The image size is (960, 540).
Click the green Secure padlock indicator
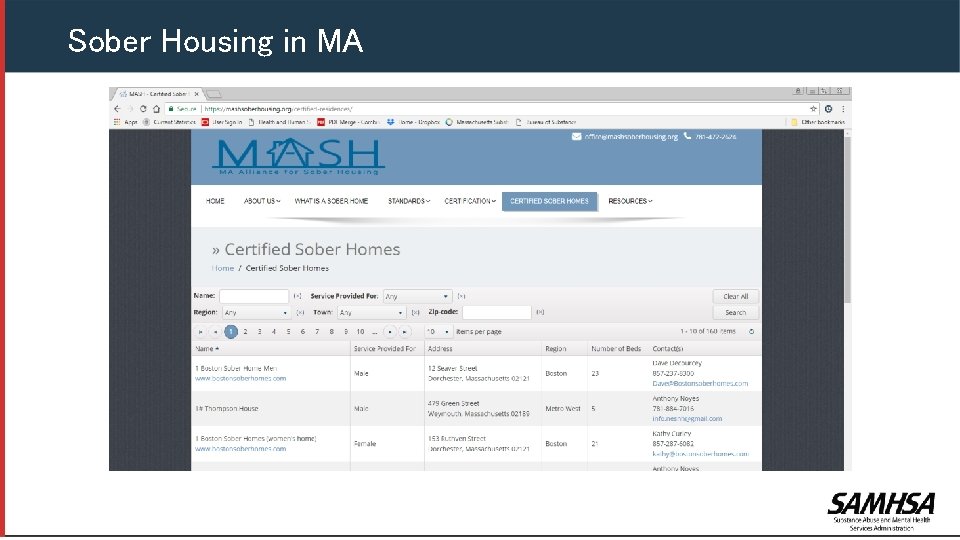pos(182,109)
